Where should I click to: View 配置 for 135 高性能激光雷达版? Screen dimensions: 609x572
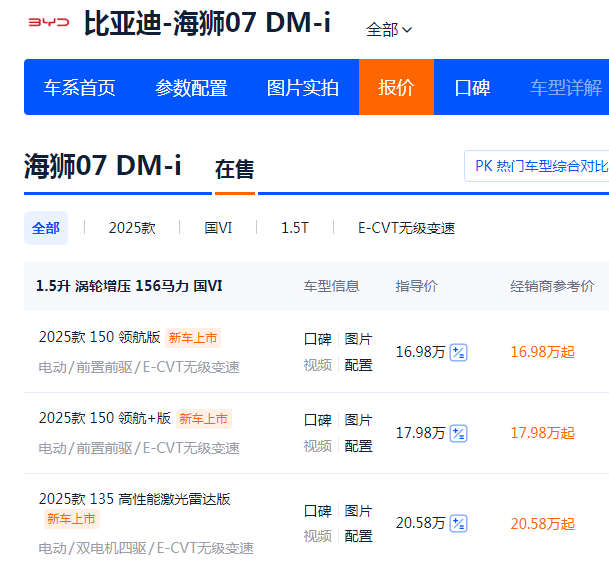click(358, 536)
